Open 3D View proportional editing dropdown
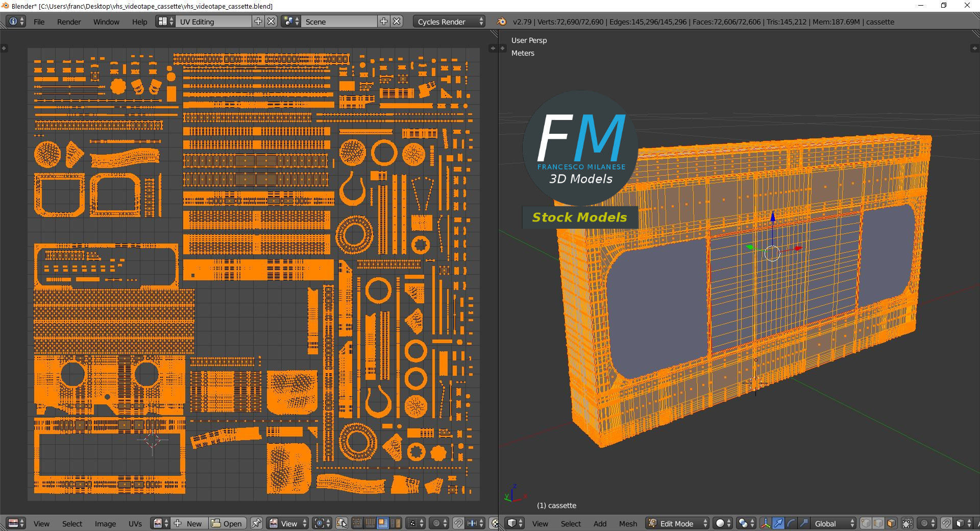The image size is (980, 531). [x=926, y=523]
